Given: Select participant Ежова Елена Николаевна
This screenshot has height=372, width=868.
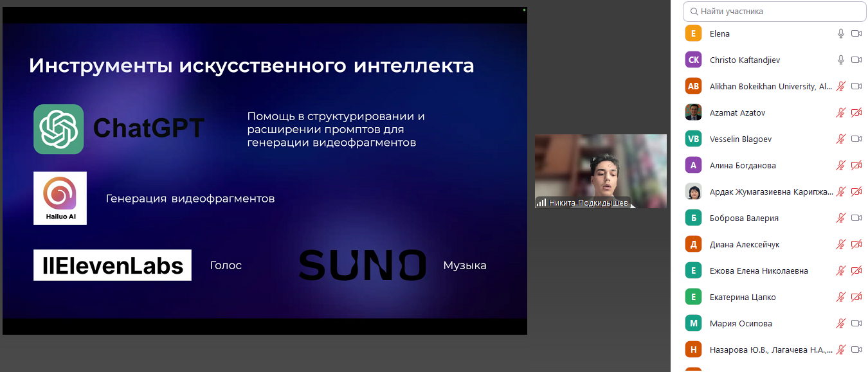Looking at the screenshot, I should tap(759, 270).
